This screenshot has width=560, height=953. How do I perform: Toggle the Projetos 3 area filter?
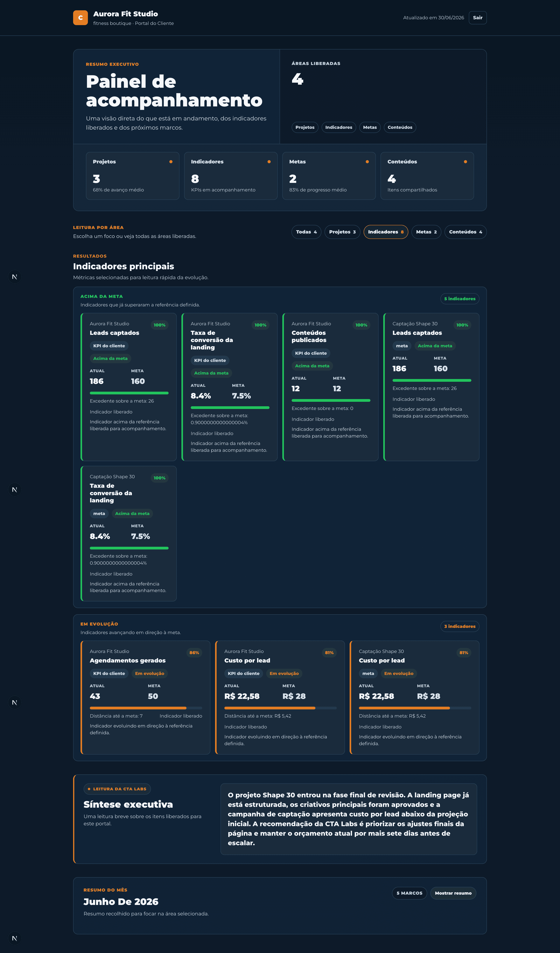click(x=342, y=232)
